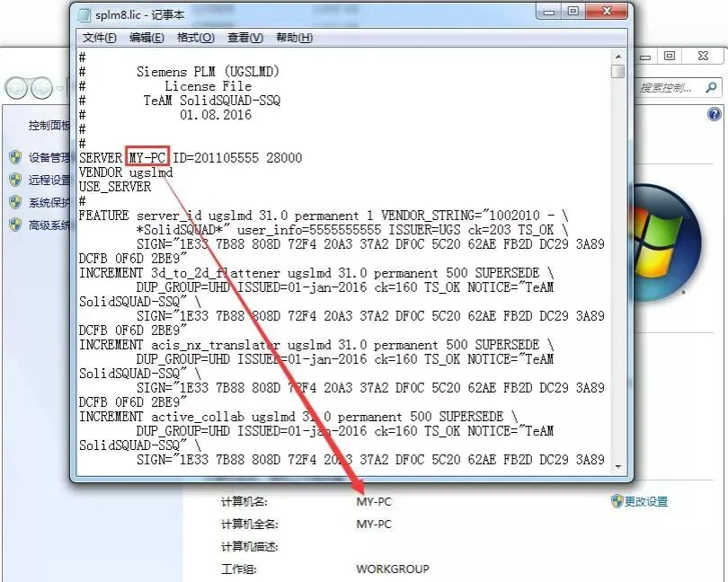Open the 编辑(E) menu in Notepad
Image resolution: width=728 pixels, height=582 pixels.
(146, 38)
